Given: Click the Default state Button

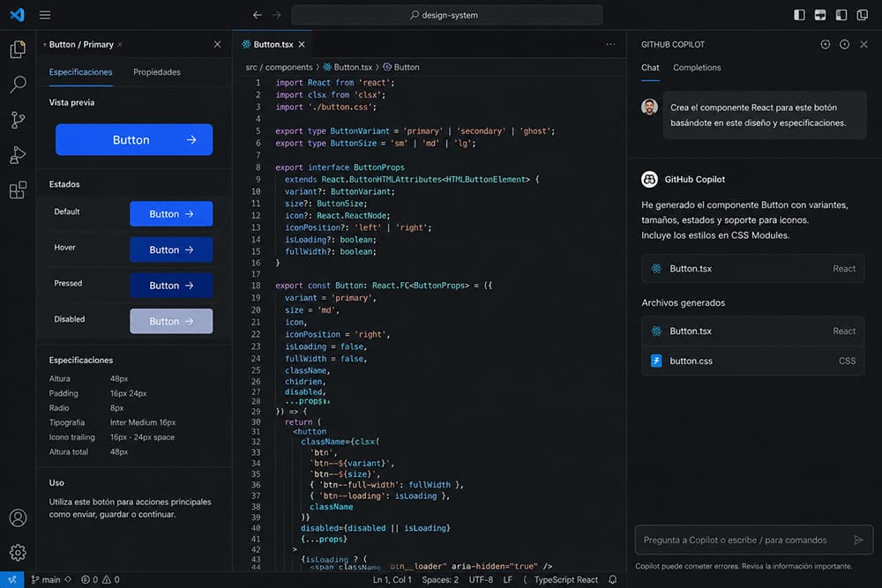Looking at the screenshot, I should tap(171, 213).
